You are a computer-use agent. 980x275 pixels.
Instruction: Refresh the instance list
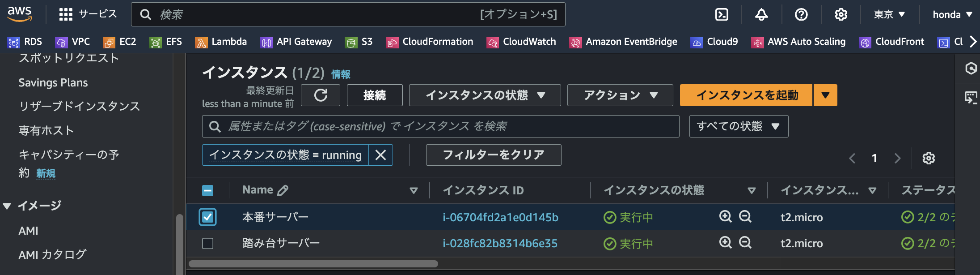320,95
